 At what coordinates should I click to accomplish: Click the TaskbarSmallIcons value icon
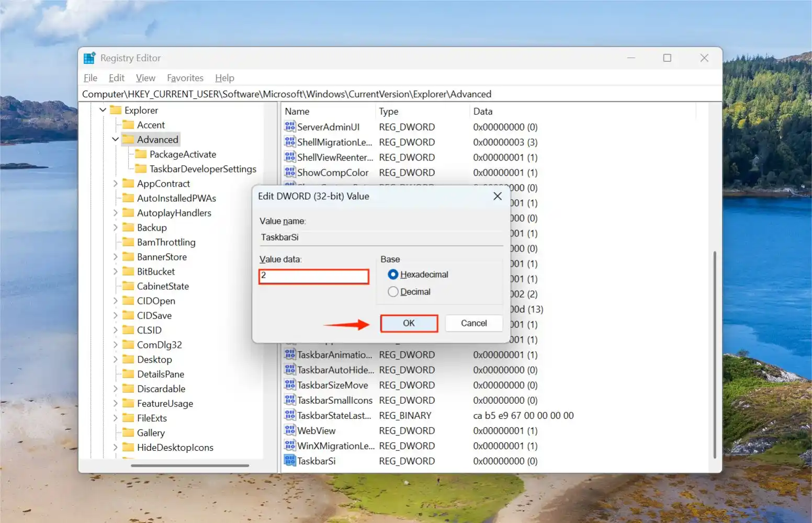point(290,400)
